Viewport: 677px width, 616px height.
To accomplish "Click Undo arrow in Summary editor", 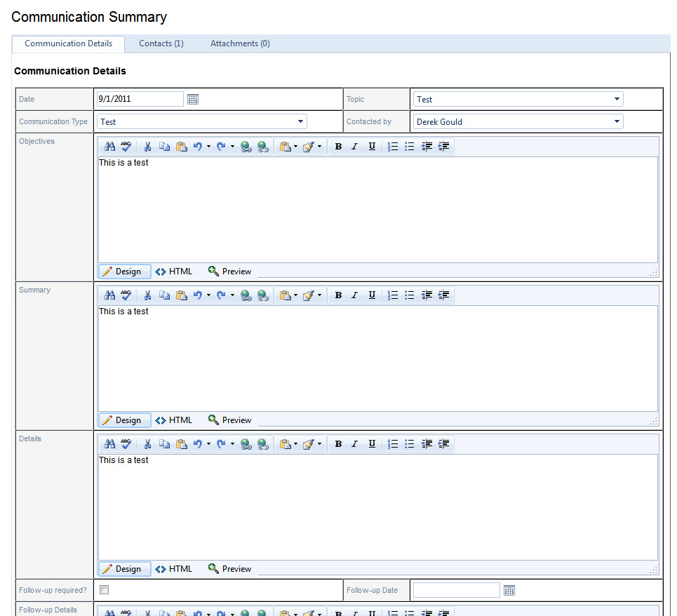I will [x=198, y=295].
